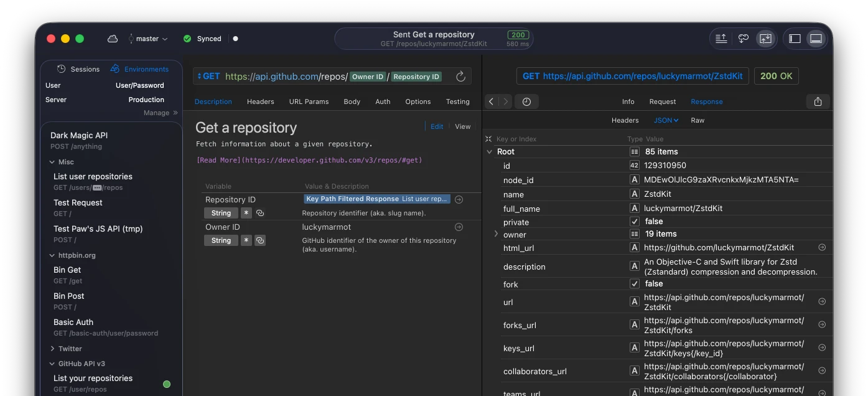
Task: Open the Body tab
Action: 352,101
